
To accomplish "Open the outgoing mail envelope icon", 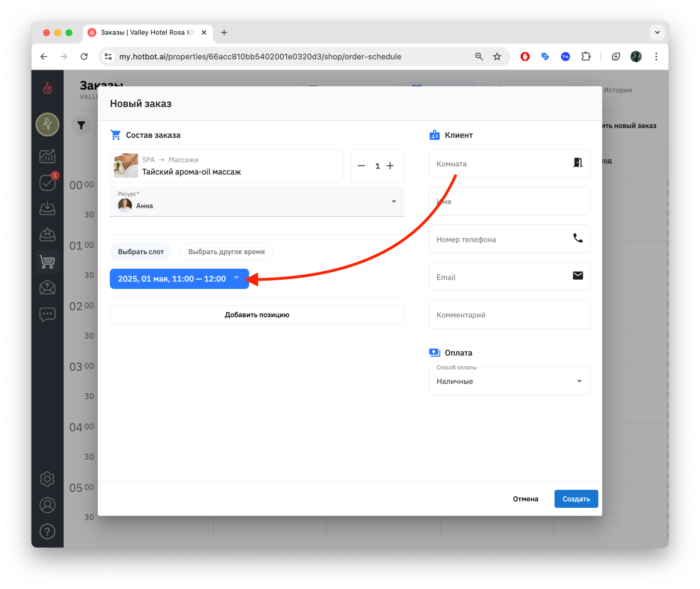I will 47,288.
